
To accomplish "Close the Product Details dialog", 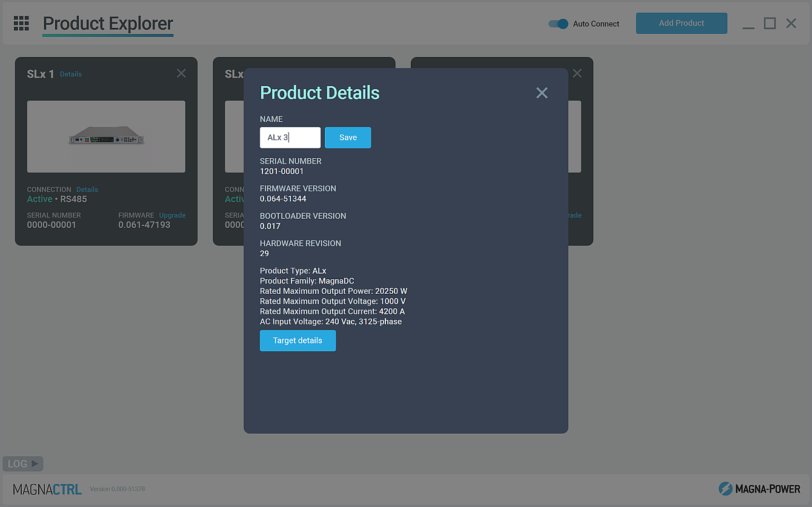I will (542, 93).
